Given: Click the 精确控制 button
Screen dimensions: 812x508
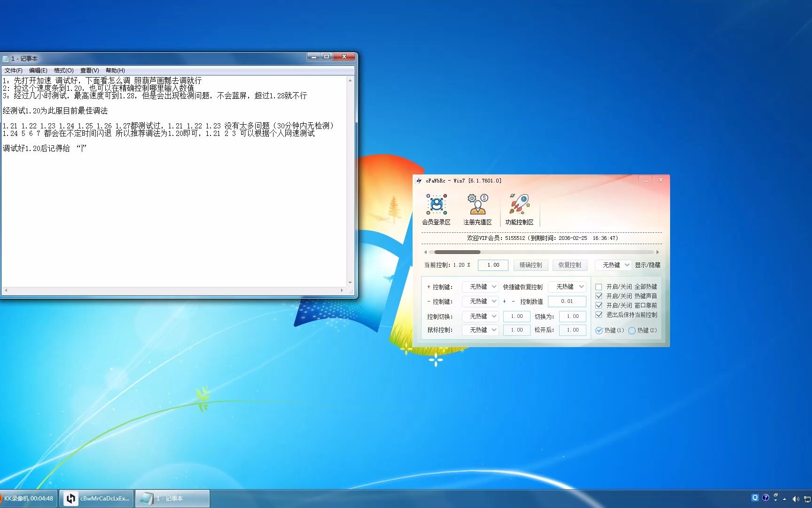Looking at the screenshot, I should 531,265.
